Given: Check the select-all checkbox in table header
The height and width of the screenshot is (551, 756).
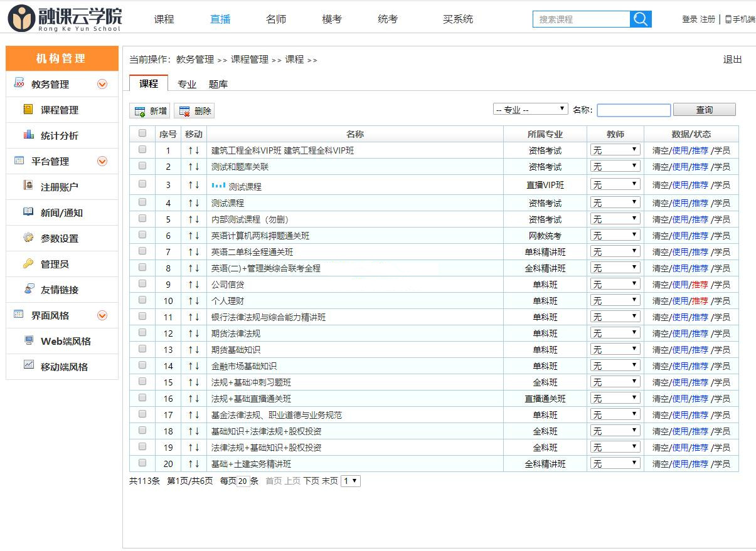Looking at the screenshot, I should click(x=142, y=134).
